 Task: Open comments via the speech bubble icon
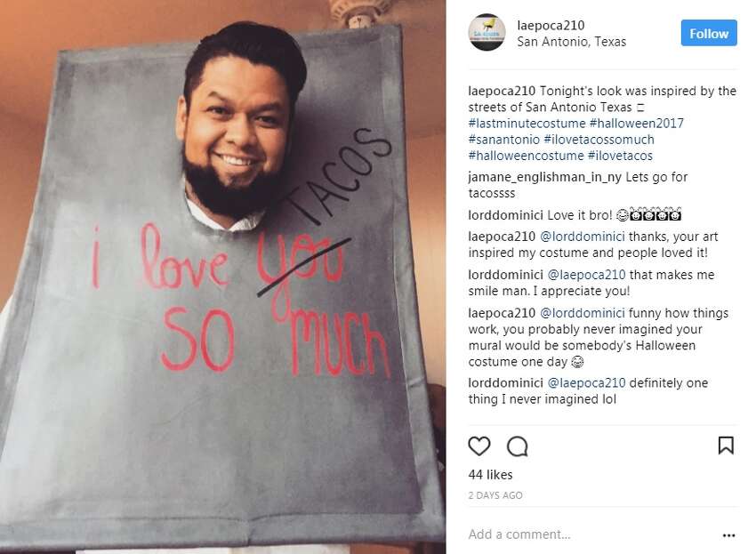tap(518, 446)
